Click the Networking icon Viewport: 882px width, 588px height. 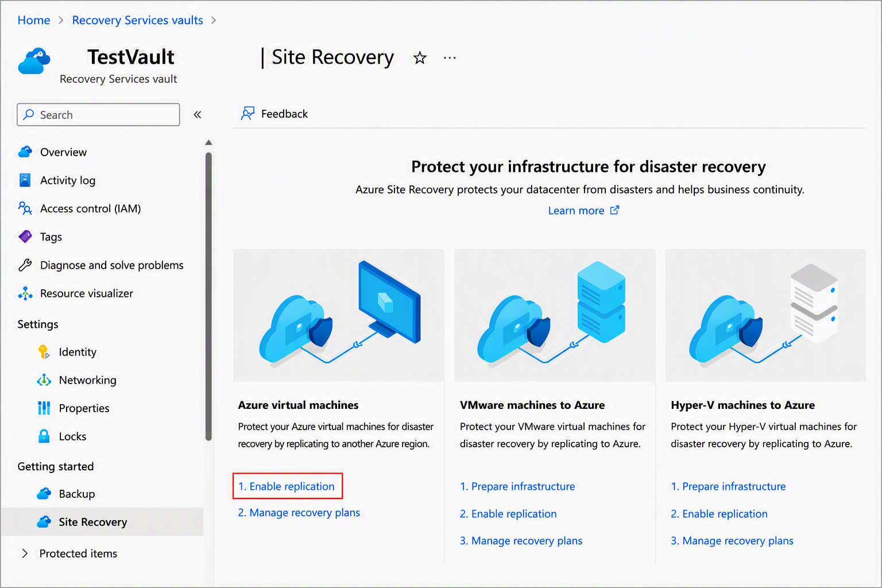(44, 380)
